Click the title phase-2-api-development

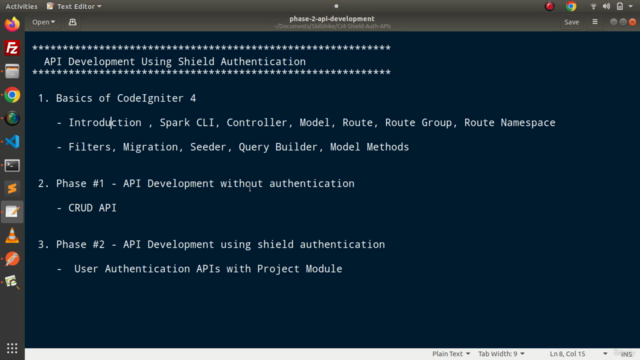point(331,19)
